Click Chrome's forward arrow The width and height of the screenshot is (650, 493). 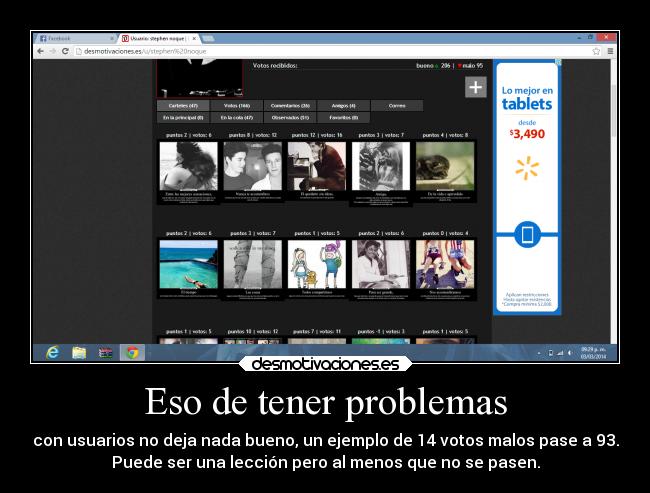[x=52, y=51]
